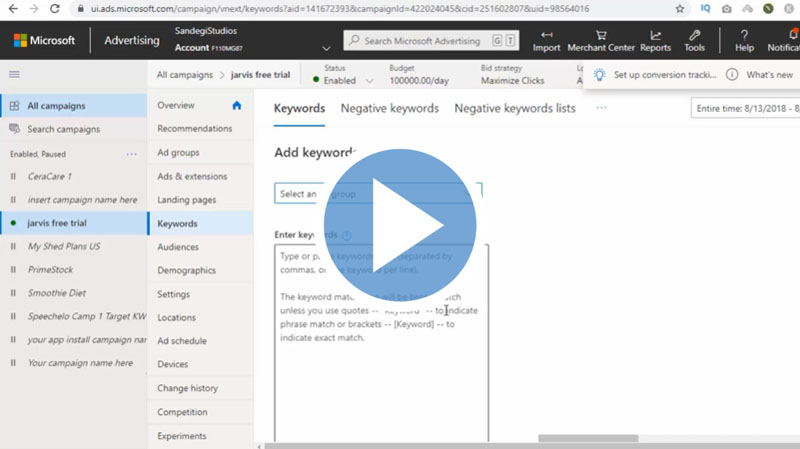This screenshot has height=449, width=800.
Task: Click the What's new info icon
Action: click(732, 74)
